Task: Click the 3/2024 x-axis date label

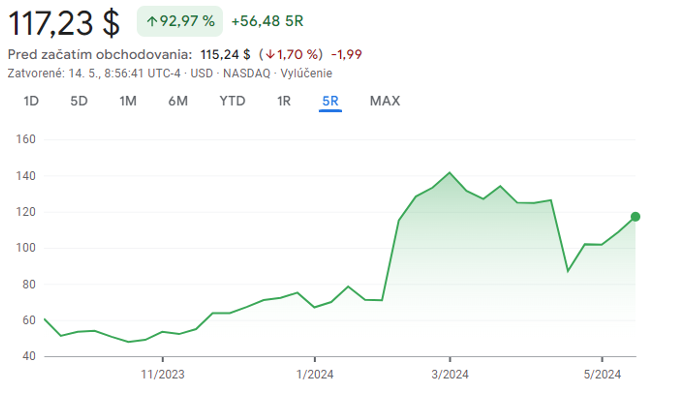Action: click(450, 375)
